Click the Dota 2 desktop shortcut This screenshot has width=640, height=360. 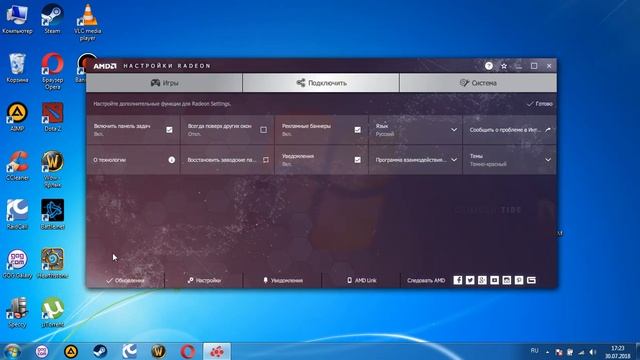pos(52,117)
